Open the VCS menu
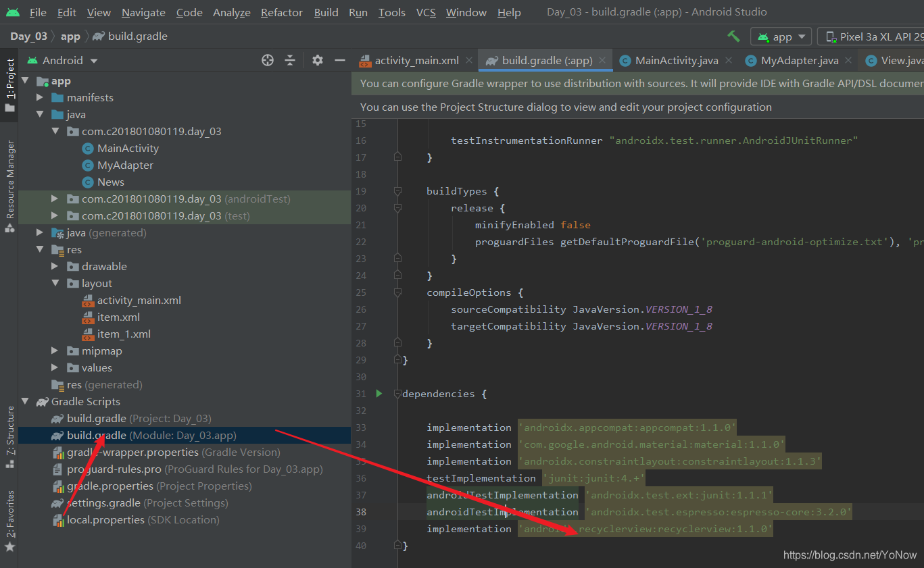 (426, 12)
